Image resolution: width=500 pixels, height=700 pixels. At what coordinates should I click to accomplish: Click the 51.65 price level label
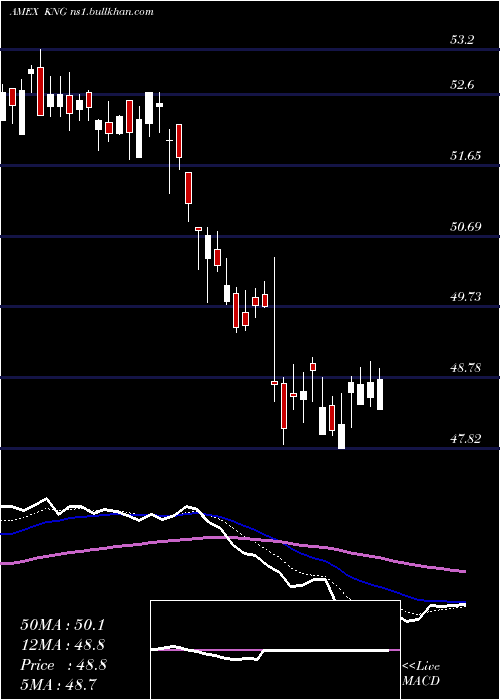[466, 156]
